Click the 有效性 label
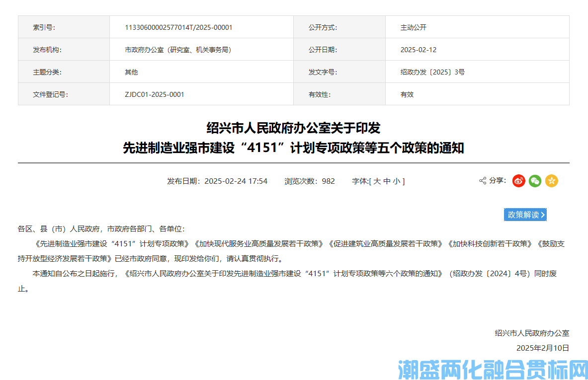The height and width of the screenshot is (380, 588). [320, 94]
